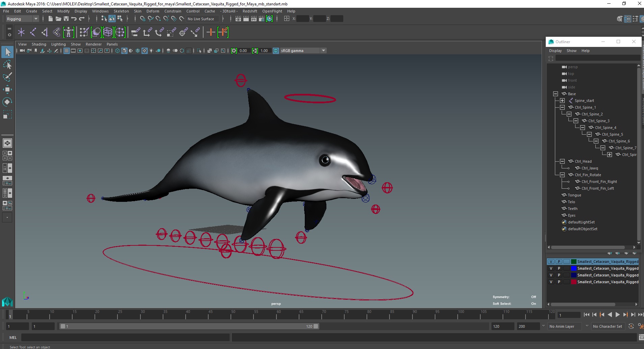Click the Maya home logo icon
The height and width of the screenshot is (349, 644).
coord(7,301)
